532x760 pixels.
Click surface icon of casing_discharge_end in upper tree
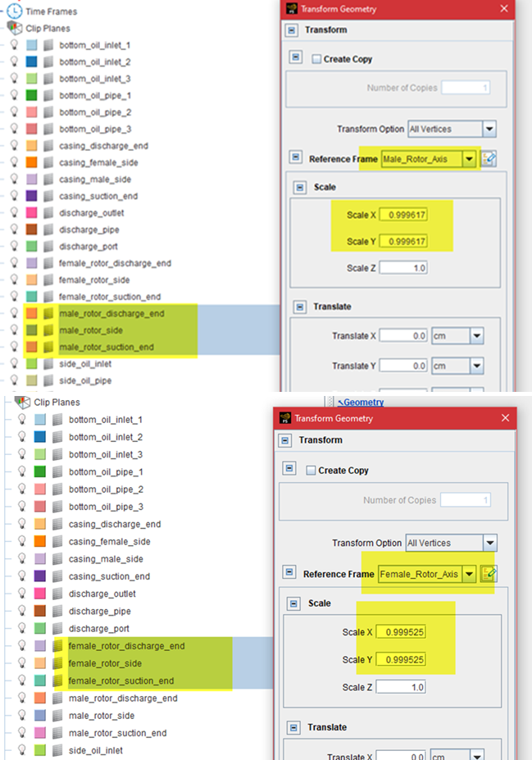48,146
